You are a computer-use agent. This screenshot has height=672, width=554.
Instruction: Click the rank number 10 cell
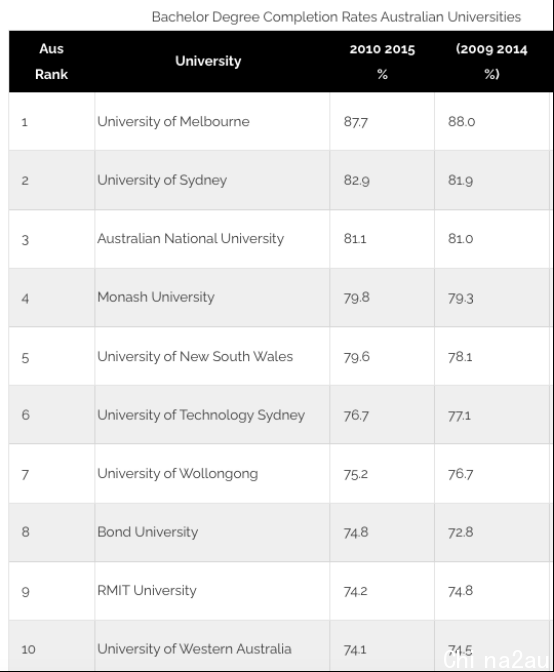click(x=28, y=649)
